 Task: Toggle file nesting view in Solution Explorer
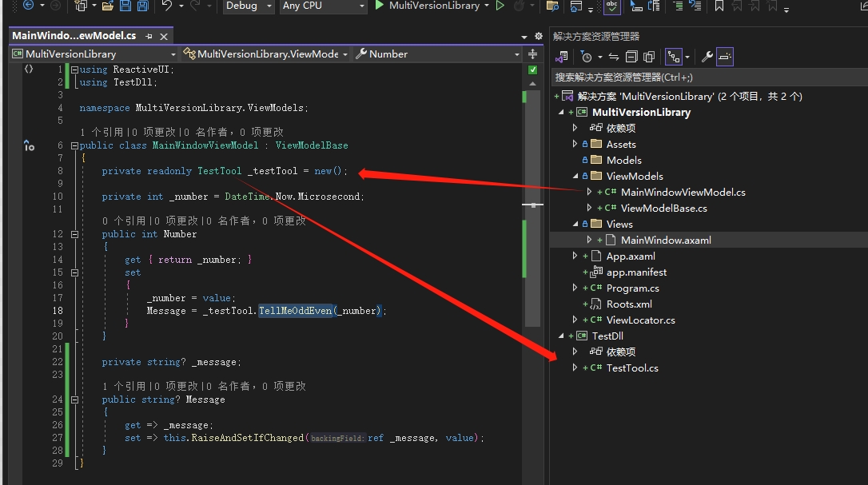674,57
